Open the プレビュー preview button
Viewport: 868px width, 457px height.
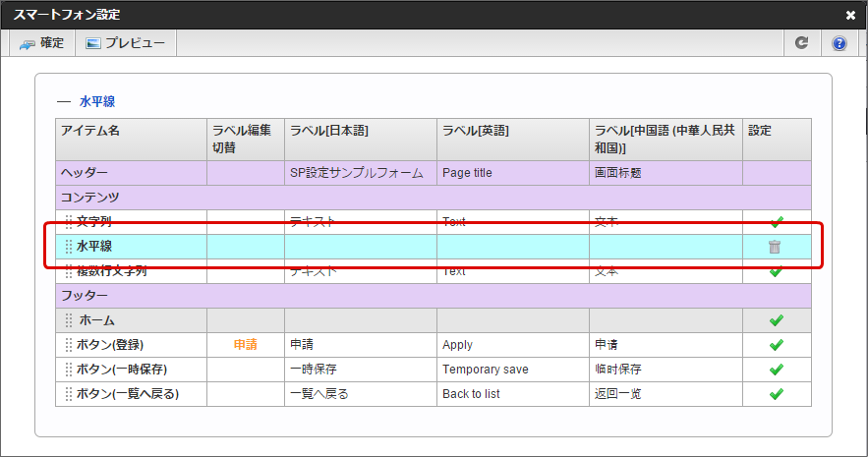125,43
